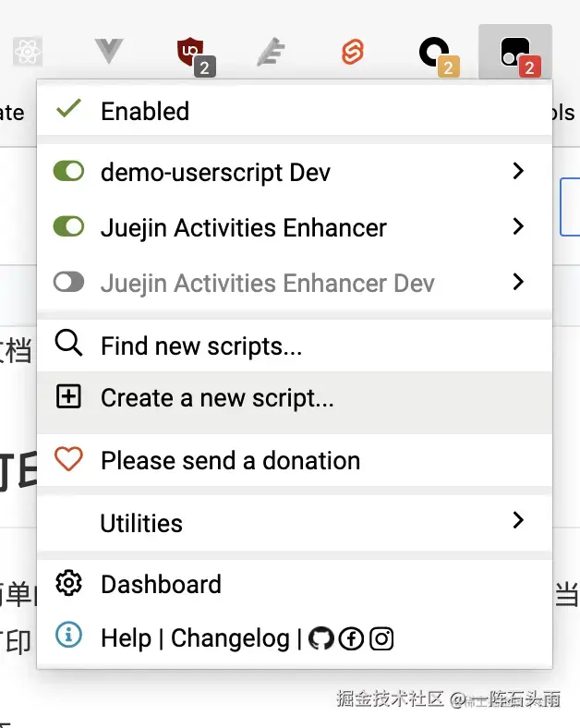The height and width of the screenshot is (728, 580).
Task: Toggle the Enabled checkmark option
Action: click(x=145, y=111)
